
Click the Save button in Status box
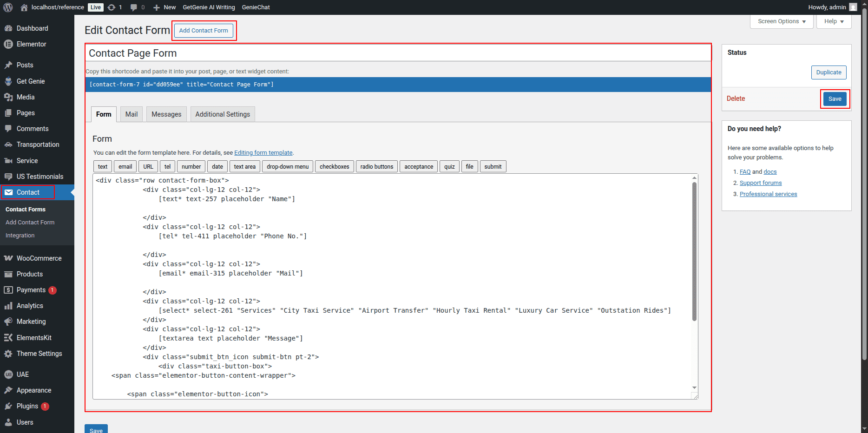pyautogui.click(x=835, y=99)
